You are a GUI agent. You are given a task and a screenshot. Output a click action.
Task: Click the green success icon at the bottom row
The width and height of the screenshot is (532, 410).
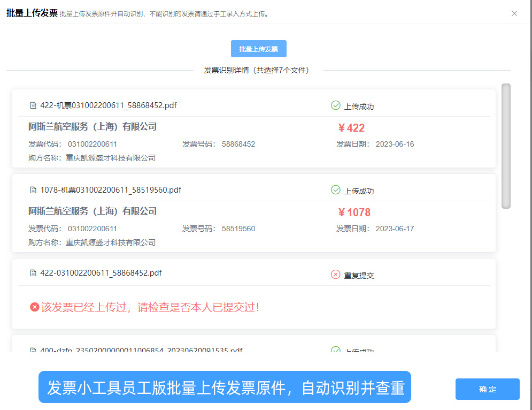335,348
